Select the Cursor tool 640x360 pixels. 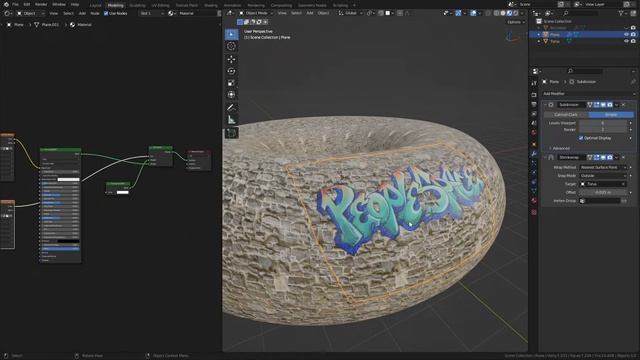(x=231, y=47)
